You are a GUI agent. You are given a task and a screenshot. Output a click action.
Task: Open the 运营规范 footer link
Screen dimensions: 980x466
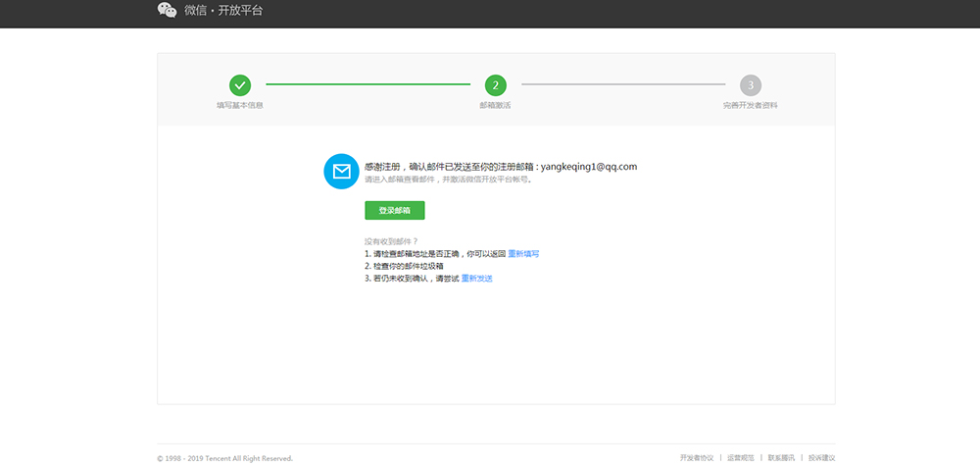(x=741, y=457)
